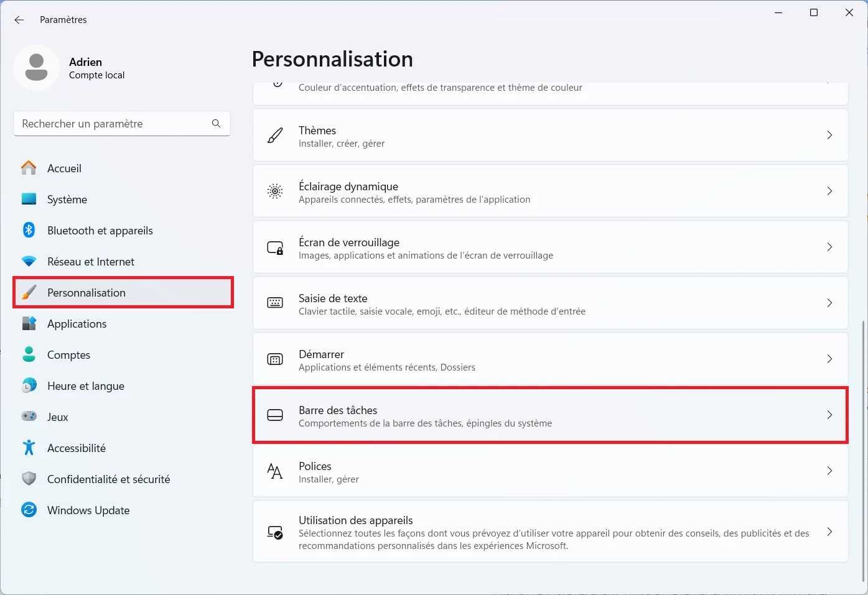Open Éclairage dynamique via its chevron
Screen dimensions: 868x595
(x=829, y=191)
